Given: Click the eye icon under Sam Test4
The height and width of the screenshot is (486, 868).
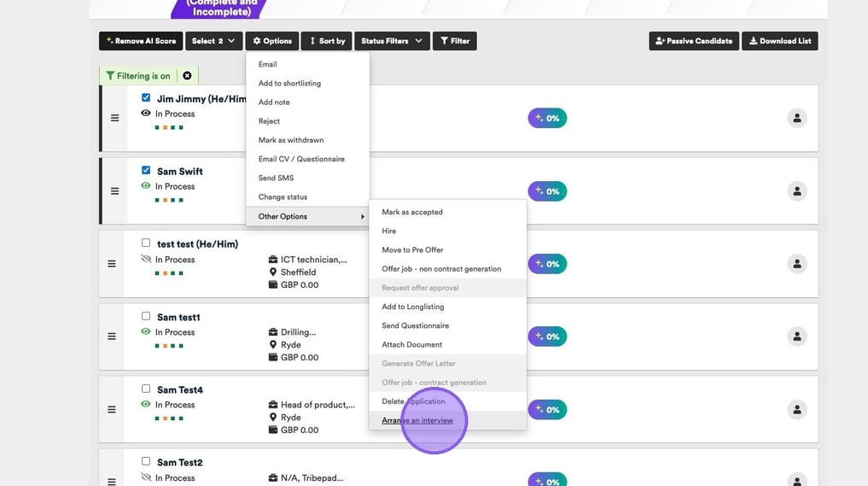Looking at the screenshot, I should pyautogui.click(x=146, y=405).
